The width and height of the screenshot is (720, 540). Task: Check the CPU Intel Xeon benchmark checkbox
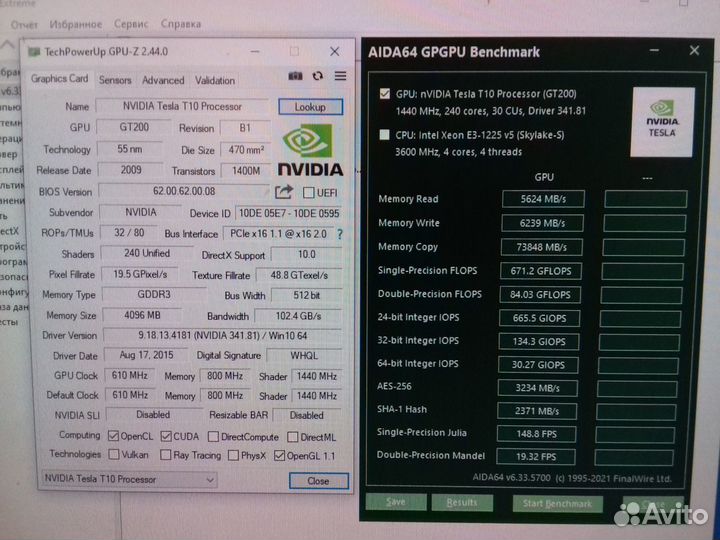click(x=384, y=135)
